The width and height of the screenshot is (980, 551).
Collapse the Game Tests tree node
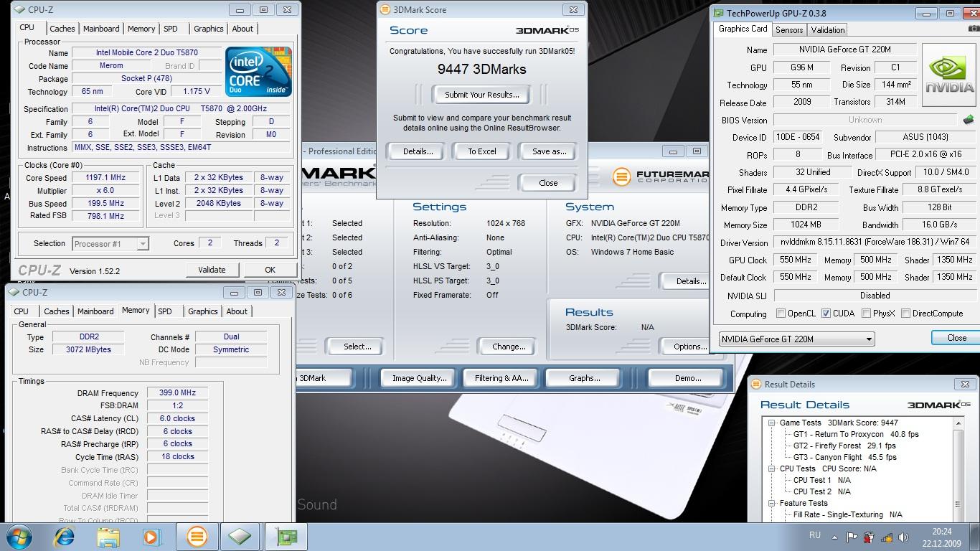pyautogui.click(x=772, y=423)
